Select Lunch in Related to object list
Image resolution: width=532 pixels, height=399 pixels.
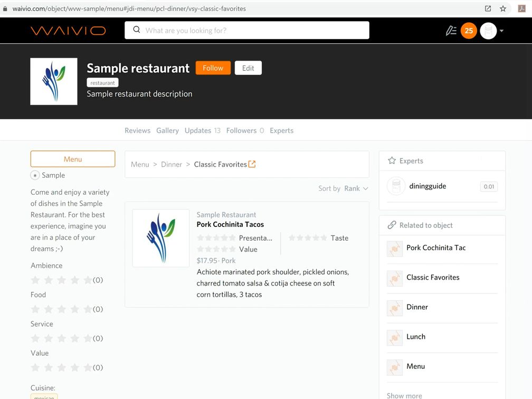(x=416, y=337)
